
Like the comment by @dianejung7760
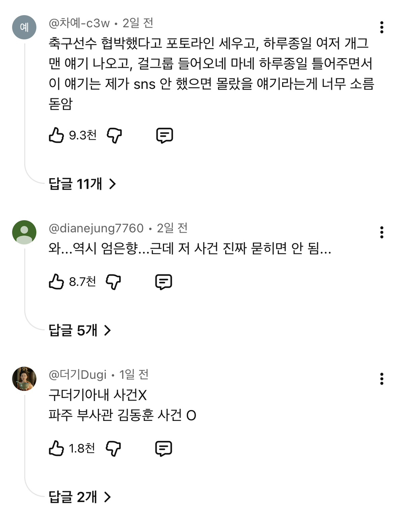point(56,281)
